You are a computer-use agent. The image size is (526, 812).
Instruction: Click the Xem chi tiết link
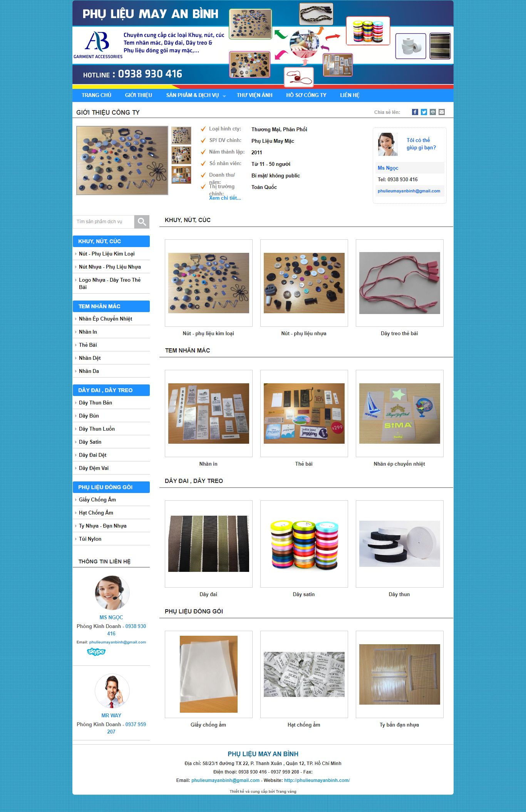[x=225, y=198]
